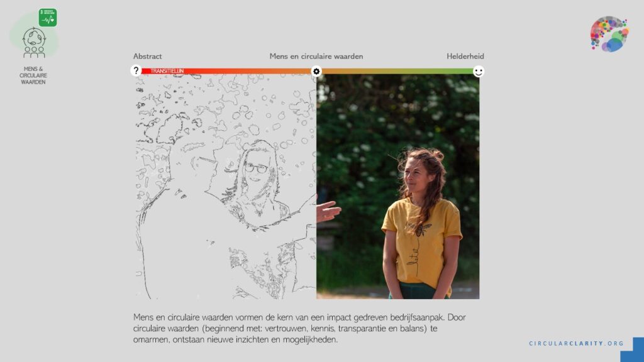Open the gear icon on the transition line

tap(316, 71)
